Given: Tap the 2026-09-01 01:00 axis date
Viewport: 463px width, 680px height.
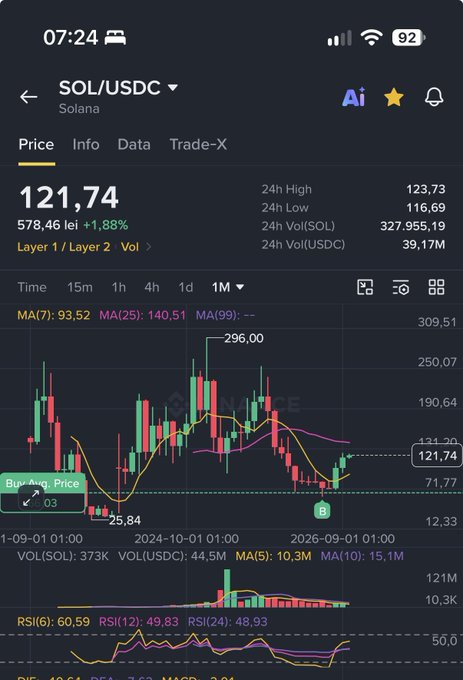Looking at the screenshot, I should 342,539.
